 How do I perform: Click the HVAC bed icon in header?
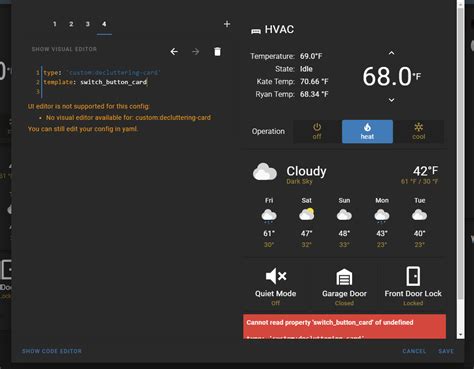click(x=256, y=31)
